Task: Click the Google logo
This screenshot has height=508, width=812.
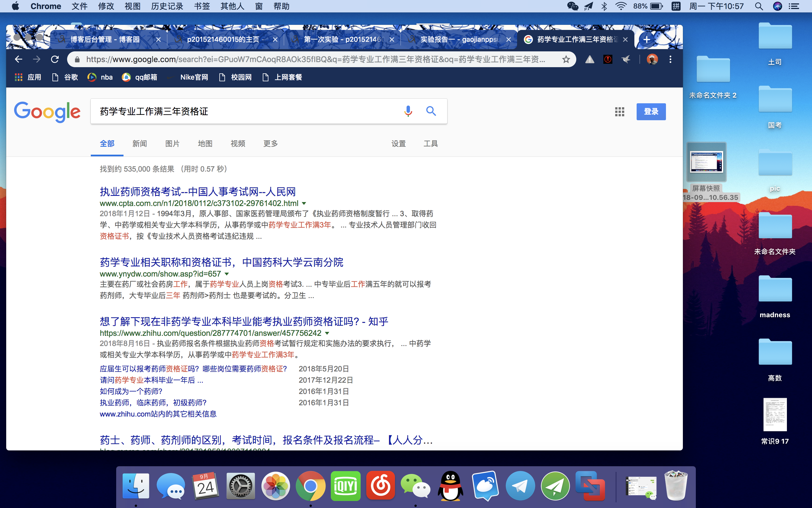Action: [x=47, y=112]
